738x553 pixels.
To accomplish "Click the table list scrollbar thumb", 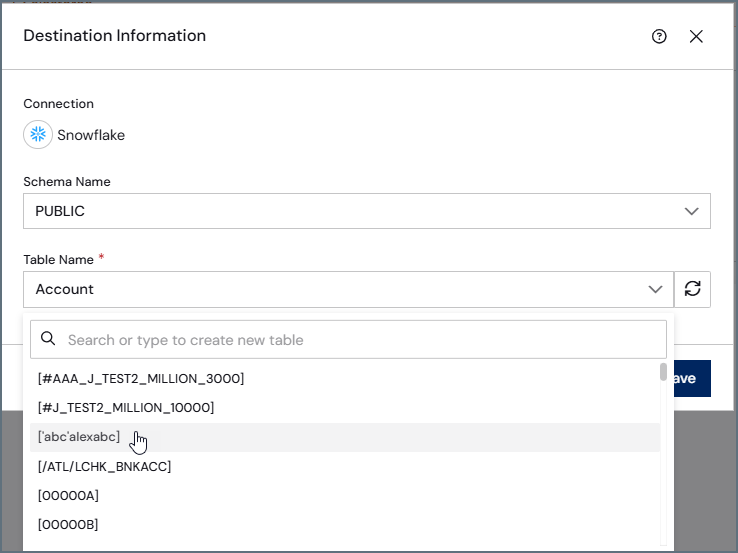I will pos(663,372).
